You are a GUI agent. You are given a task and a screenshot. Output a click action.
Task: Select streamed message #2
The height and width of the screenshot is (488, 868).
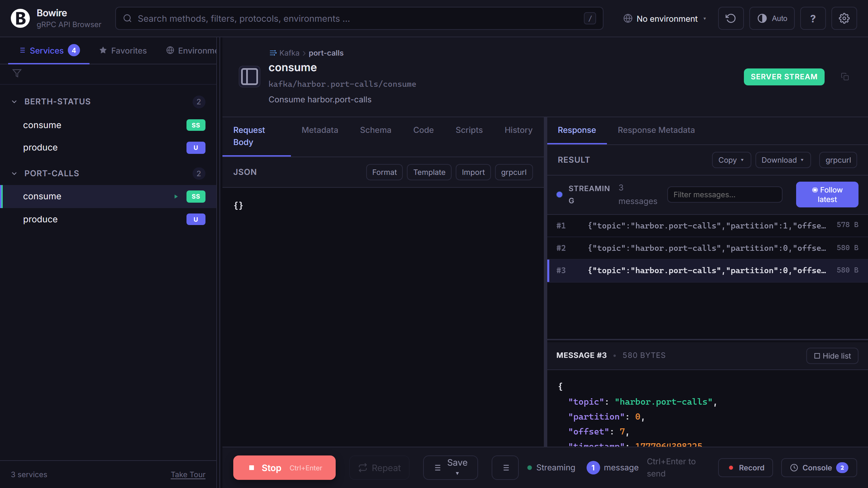707,248
